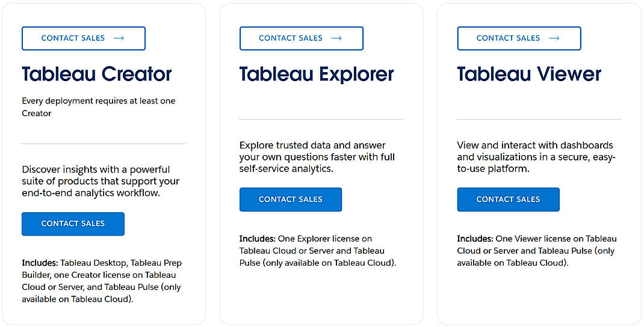Screen dimensions: 644x327
Task: Click the Includes paragraph mentioning Tableau Prep Builder
Action: pyautogui.click(x=102, y=281)
